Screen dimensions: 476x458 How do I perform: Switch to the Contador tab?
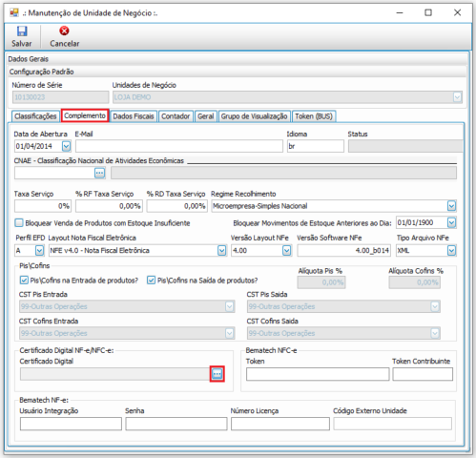(x=176, y=116)
